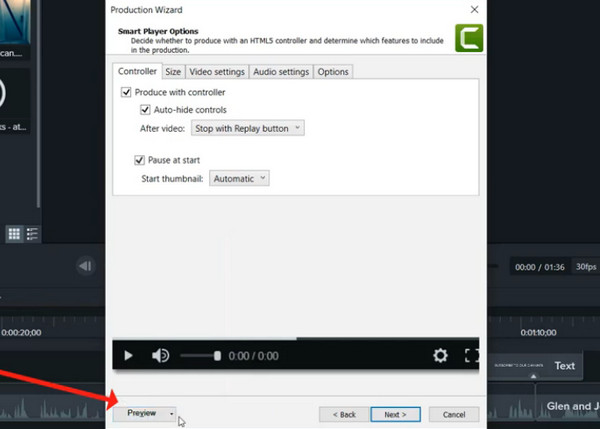Select the Controller tab
This screenshot has height=429, width=600.
pos(137,71)
